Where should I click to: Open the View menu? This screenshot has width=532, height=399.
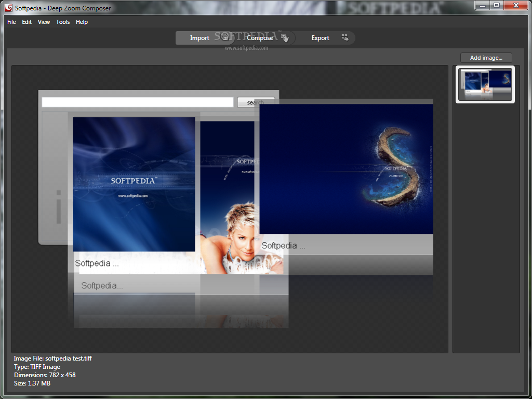click(44, 22)
